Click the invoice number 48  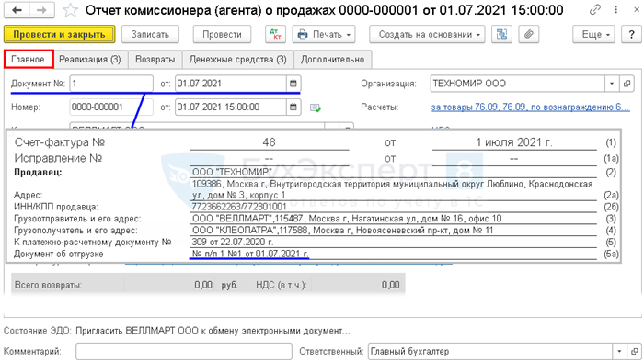click(269, 142)
